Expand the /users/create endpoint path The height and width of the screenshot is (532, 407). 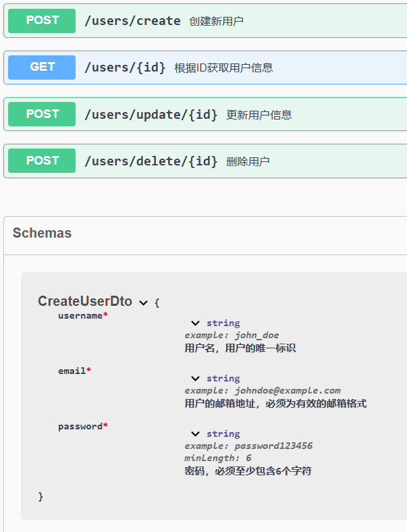click(132, 21)
